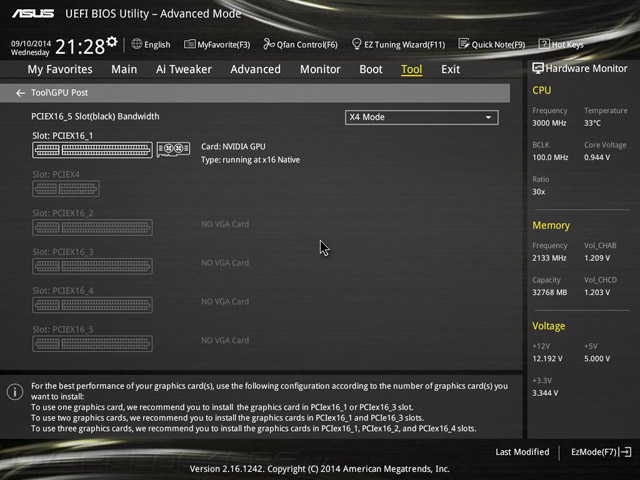Click the PCIEX16_2 slot graphic
Viewport: 640px width, 480px height.
[x=92, y=227]
